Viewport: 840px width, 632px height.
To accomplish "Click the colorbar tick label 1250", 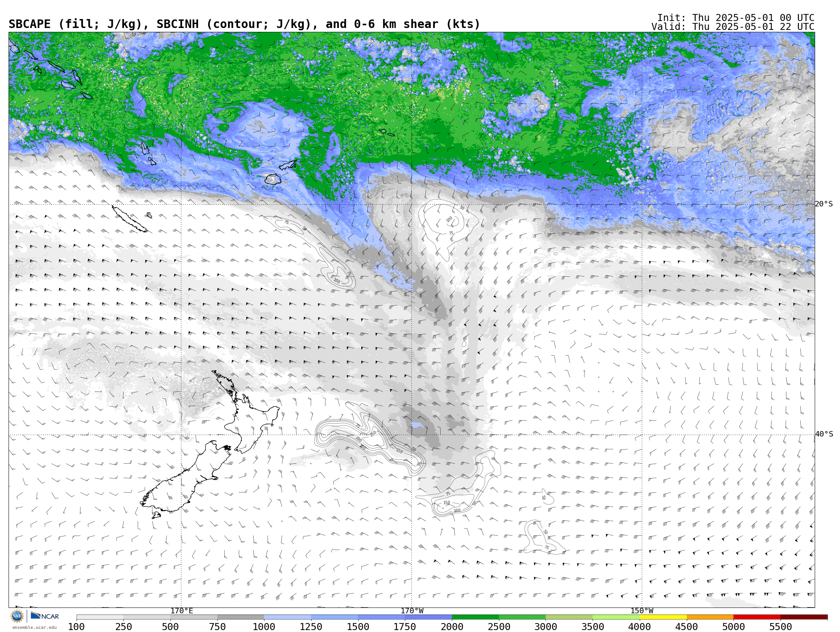I will (311, 627).
